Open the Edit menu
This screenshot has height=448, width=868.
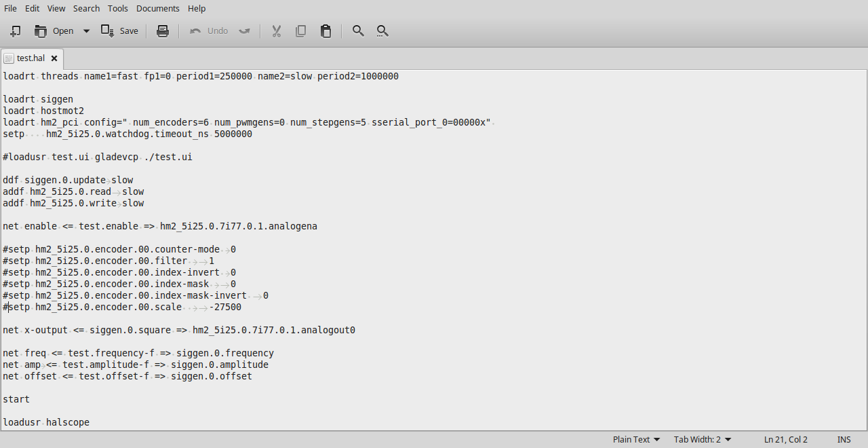coord(32,8)
